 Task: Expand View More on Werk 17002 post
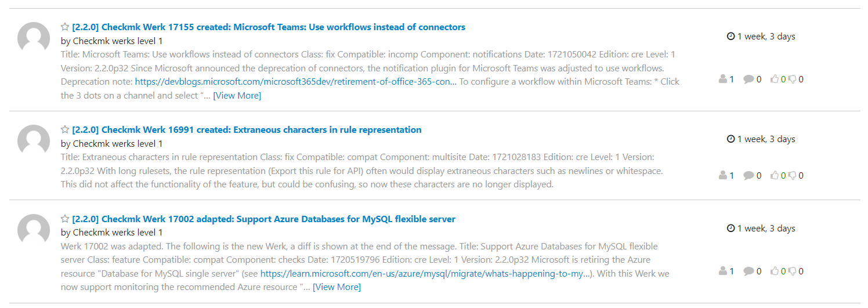pos(337,287)
